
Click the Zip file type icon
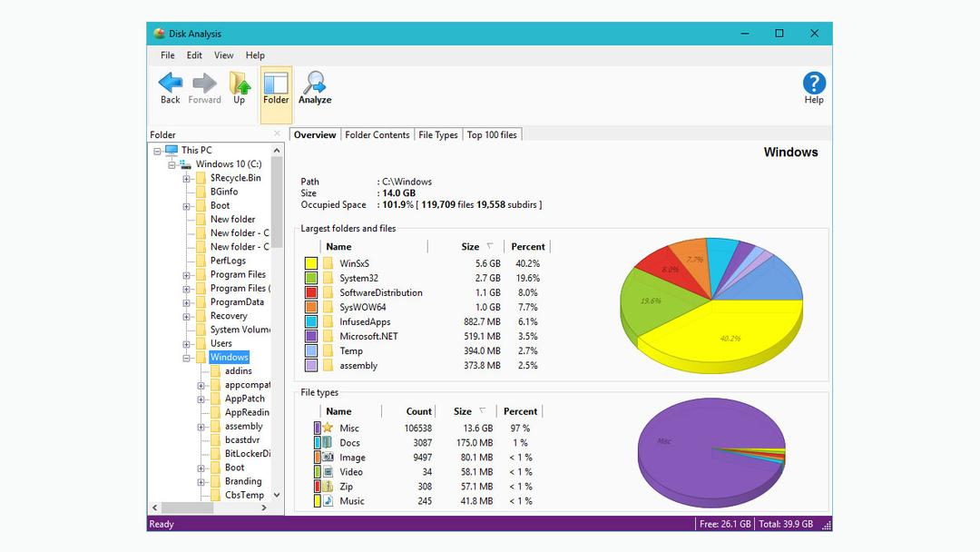pos(328,487)
